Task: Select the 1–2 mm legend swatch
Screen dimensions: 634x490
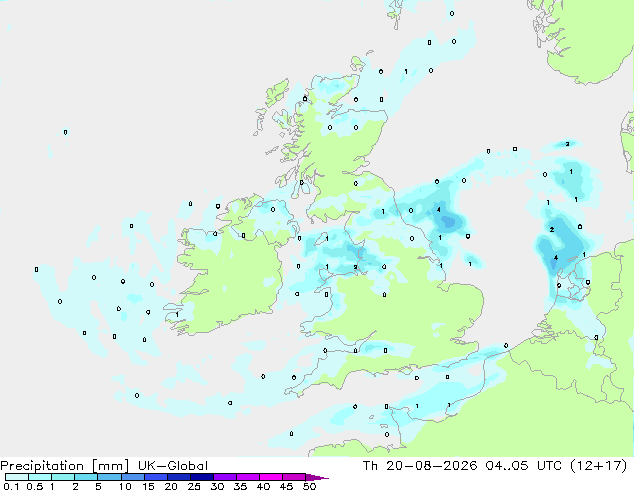Action: [63, 477]
